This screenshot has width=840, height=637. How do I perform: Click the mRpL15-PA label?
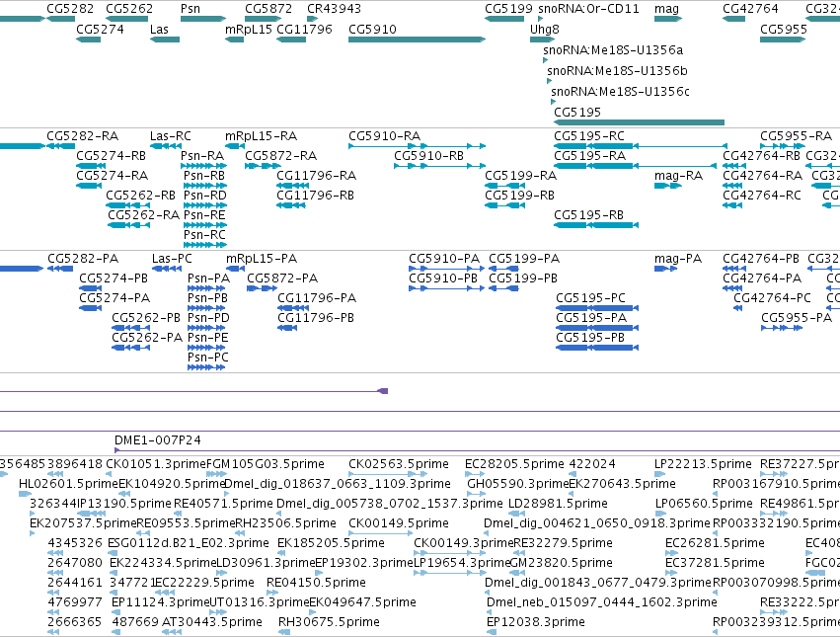click(262, 259)
